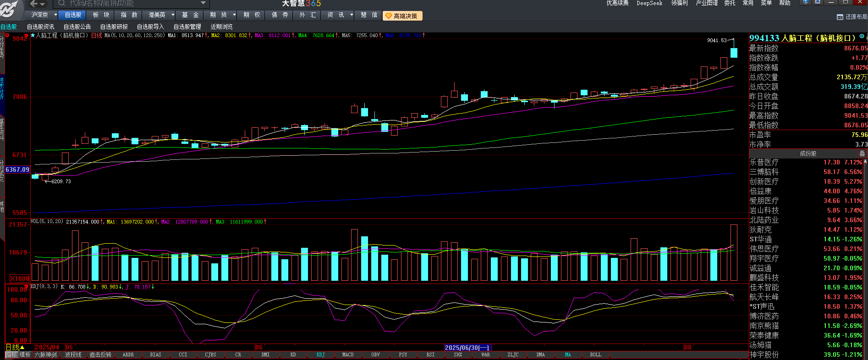Click the ×1000 volume scale label
The image size is (868, 360).
coord(20,278)
